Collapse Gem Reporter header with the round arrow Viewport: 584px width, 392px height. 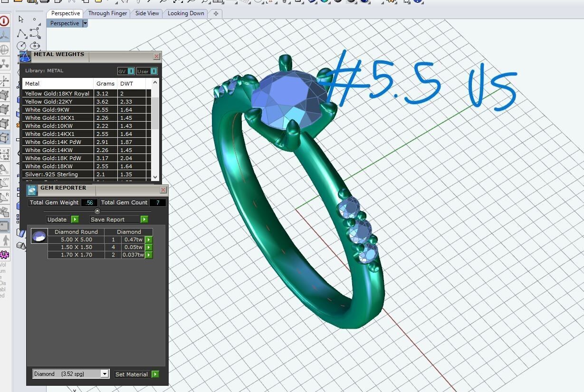tap(97, 211)
